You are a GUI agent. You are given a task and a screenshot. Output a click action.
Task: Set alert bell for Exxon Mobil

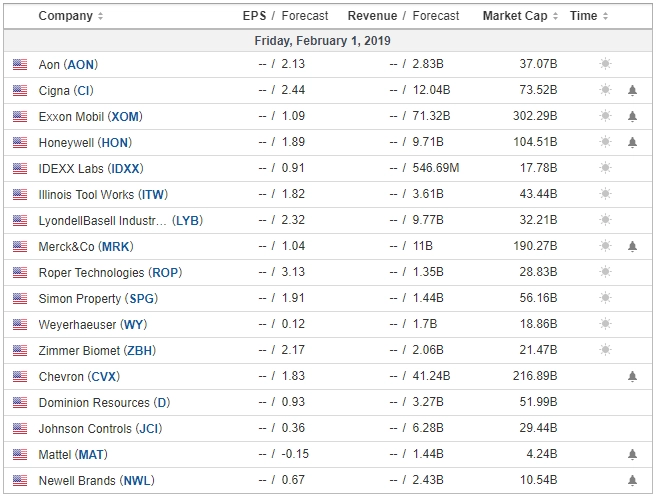(x=632, y=116)
